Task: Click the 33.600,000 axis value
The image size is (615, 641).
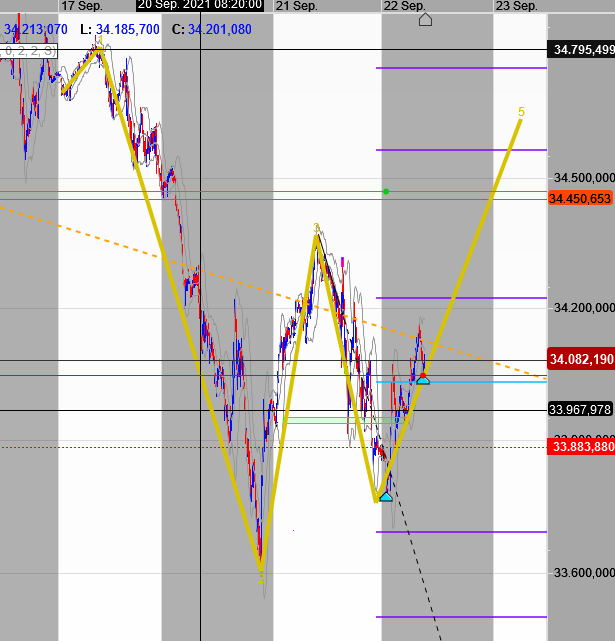Action: point(584,573)
